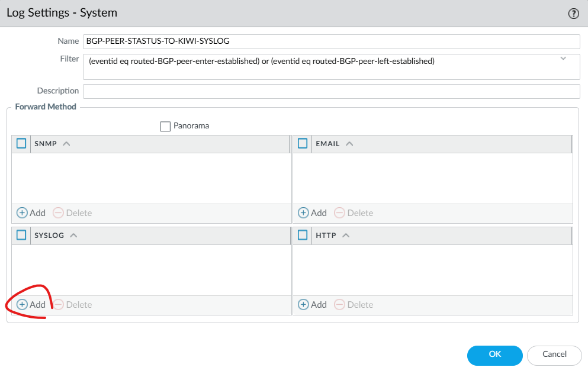588x377 pixels.
Task: Click Delete under the HTTP list
Action: (x=354, y=304)
